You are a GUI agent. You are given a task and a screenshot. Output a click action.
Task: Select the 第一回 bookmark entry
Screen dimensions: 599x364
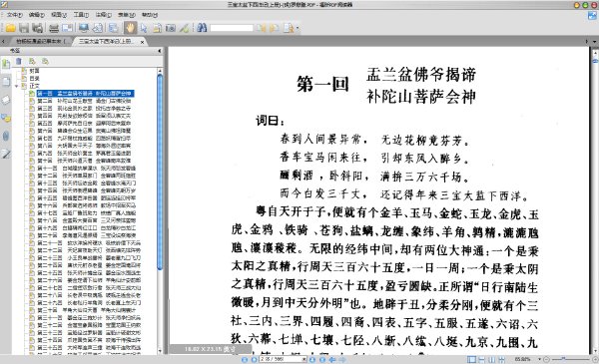pyautogui.click(x=85, y=93)
